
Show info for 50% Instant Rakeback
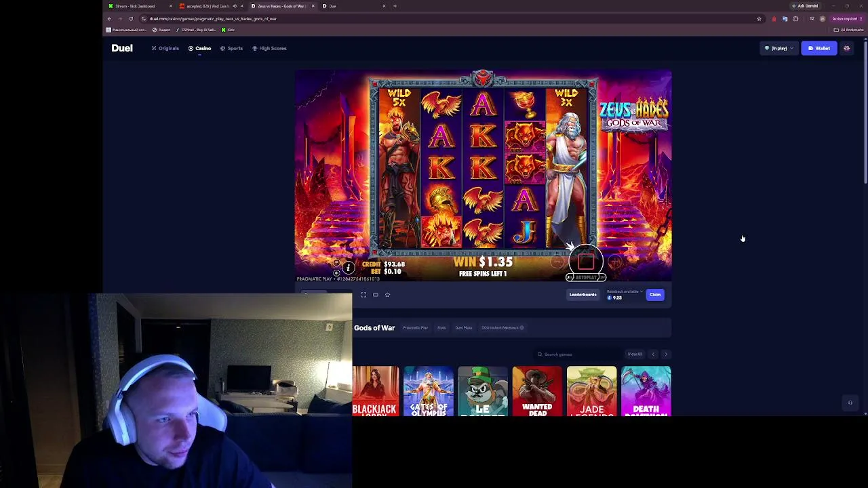coord(521,328)
